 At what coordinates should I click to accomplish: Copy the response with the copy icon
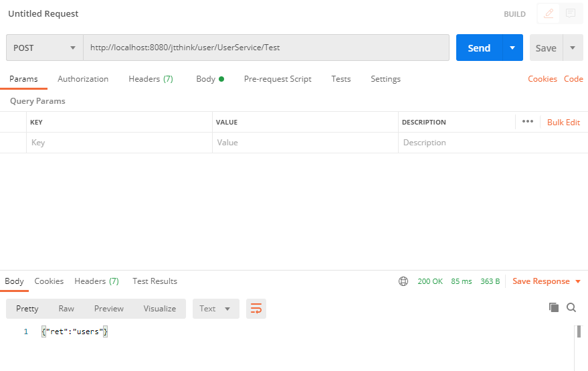coord(553,307)
